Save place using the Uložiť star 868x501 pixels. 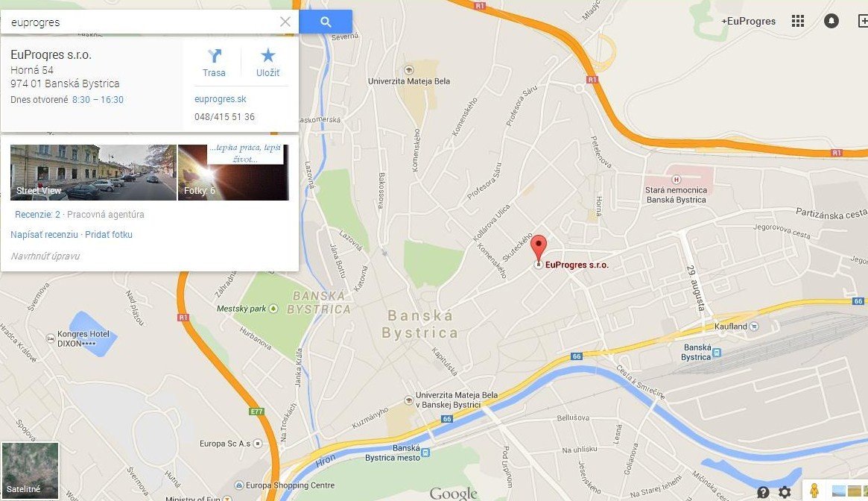[x=268, y=63]
